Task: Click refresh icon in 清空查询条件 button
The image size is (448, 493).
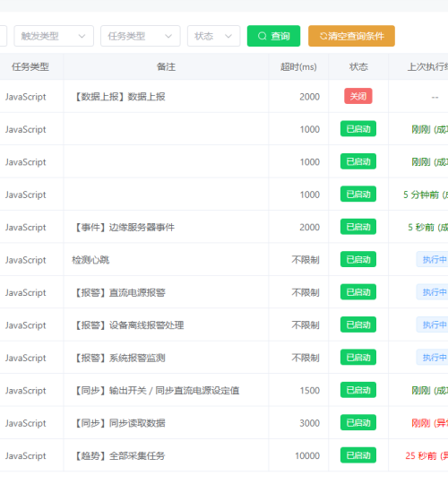Action: coord(323,36)
